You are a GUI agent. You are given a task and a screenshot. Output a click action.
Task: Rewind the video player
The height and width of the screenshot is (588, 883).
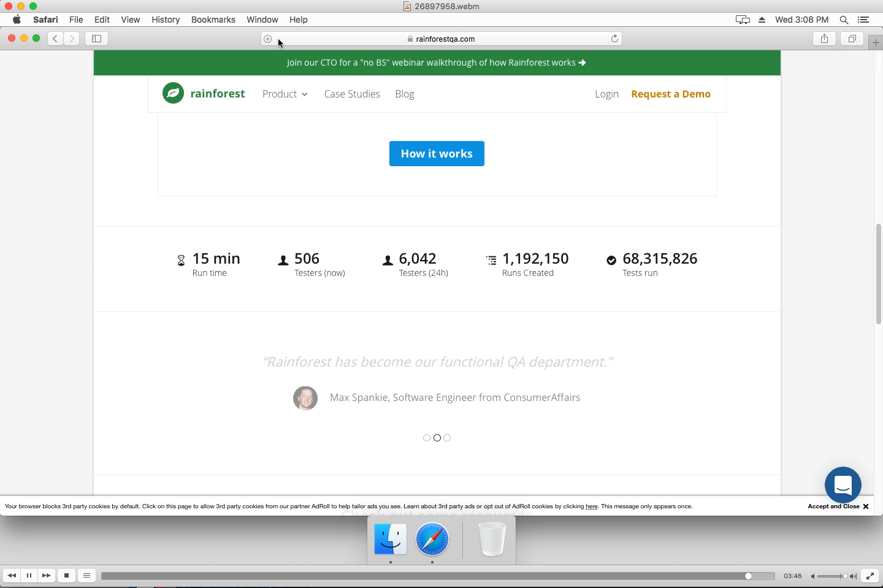12,576
